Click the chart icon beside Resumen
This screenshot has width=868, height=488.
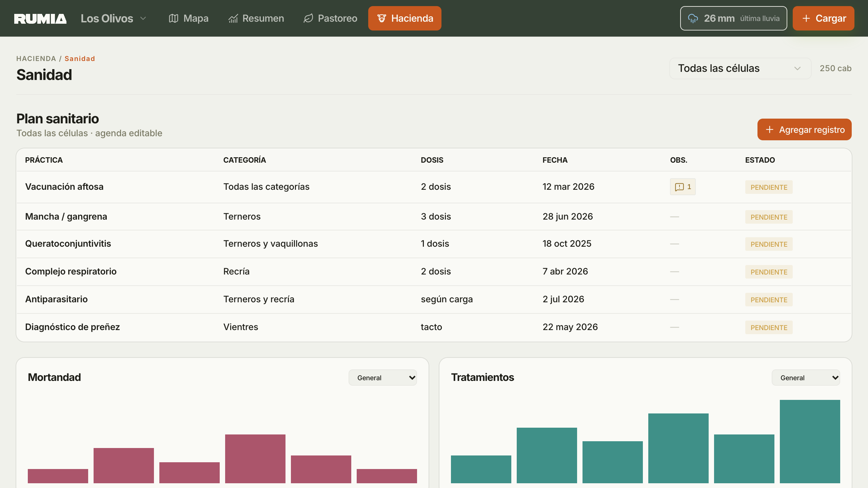click(233, 18)
